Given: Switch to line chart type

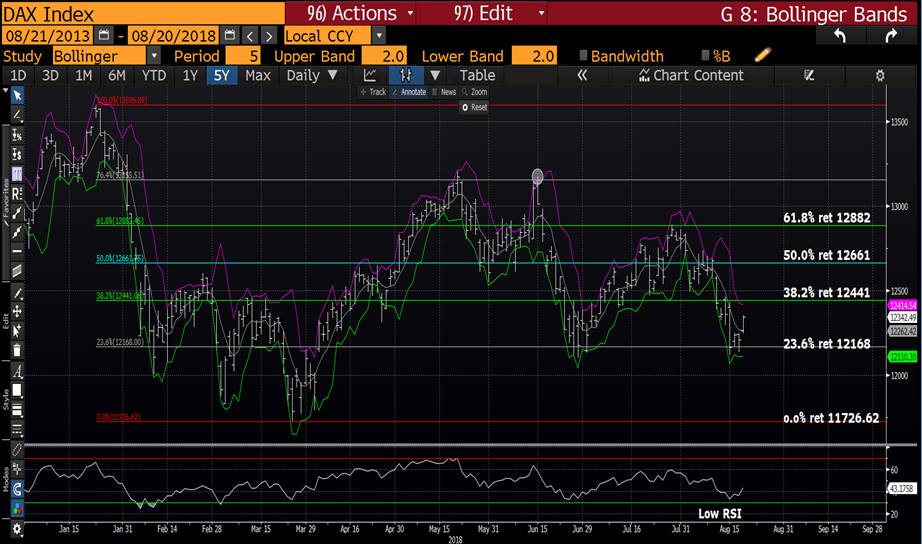Looking at the screenshot, I should [370, 75].
